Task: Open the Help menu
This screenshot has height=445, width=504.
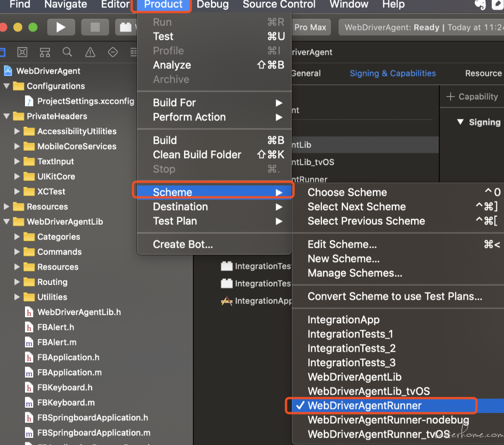Action: (x=393, y=4)
